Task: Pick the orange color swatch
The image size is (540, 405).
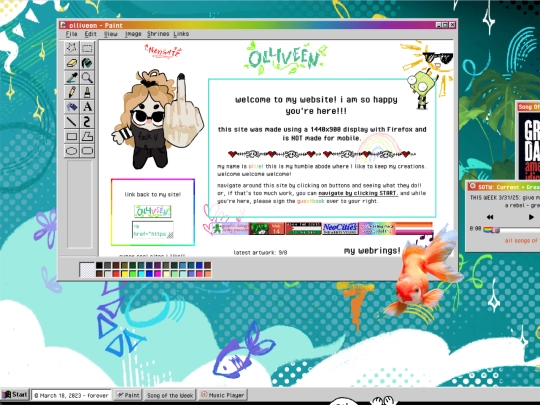Action: point(208,273)
